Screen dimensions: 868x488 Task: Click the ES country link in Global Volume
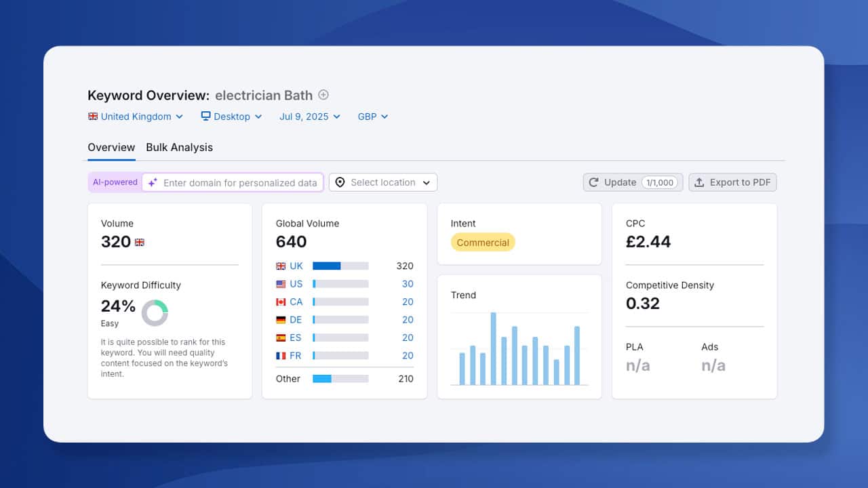[296, 338]
